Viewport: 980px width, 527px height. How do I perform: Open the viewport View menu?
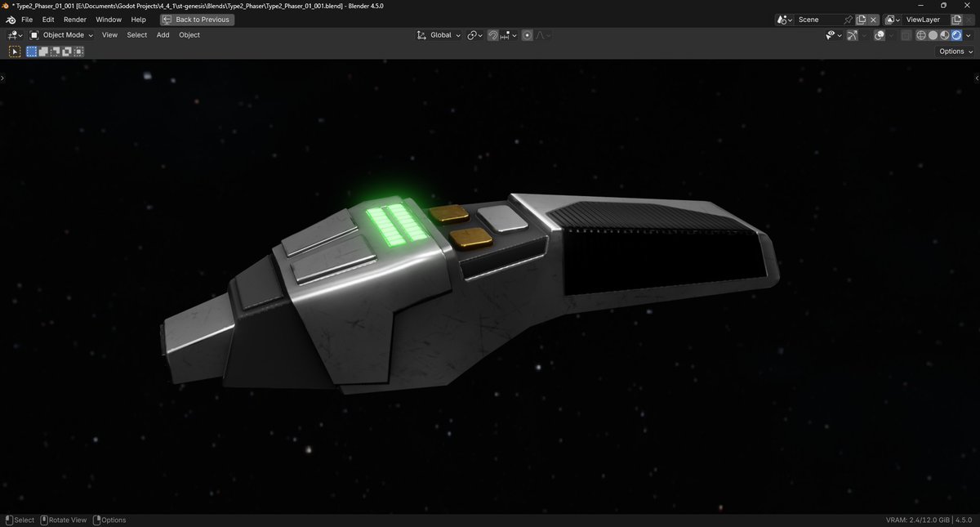[x=109, y=35]
